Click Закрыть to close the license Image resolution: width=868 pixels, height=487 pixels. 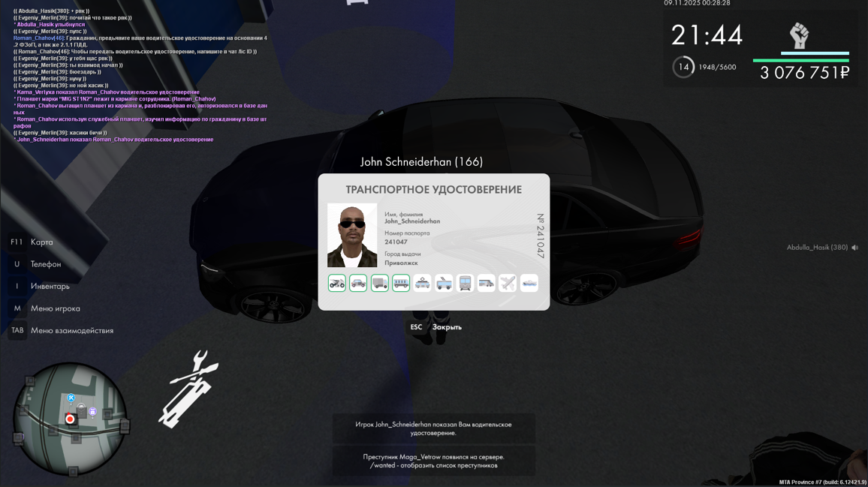point(447,327)
